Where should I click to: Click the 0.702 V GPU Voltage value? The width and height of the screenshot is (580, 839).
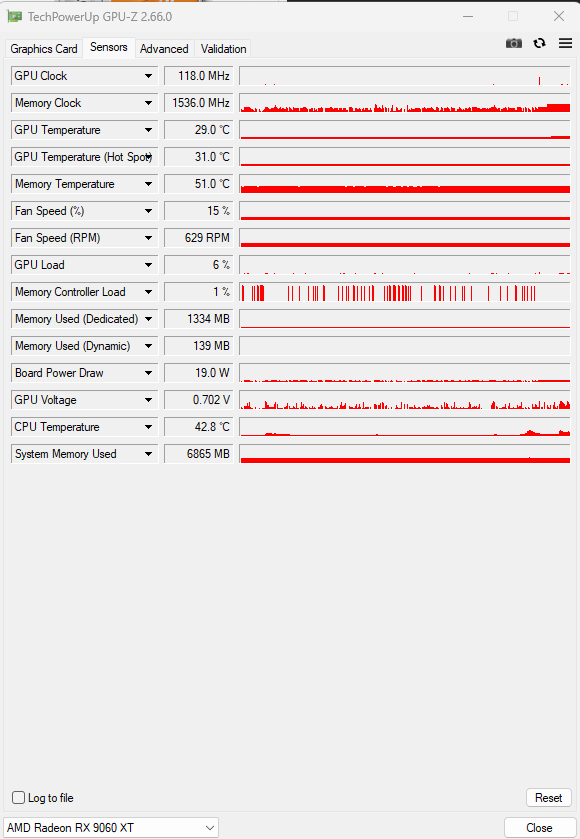(x=199, y=400)
